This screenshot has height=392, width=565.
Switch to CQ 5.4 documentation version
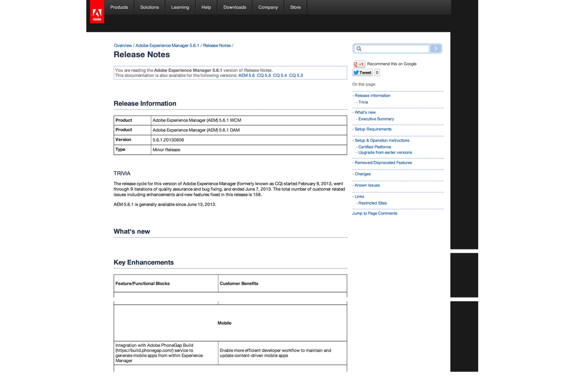[x=280, y=75]
